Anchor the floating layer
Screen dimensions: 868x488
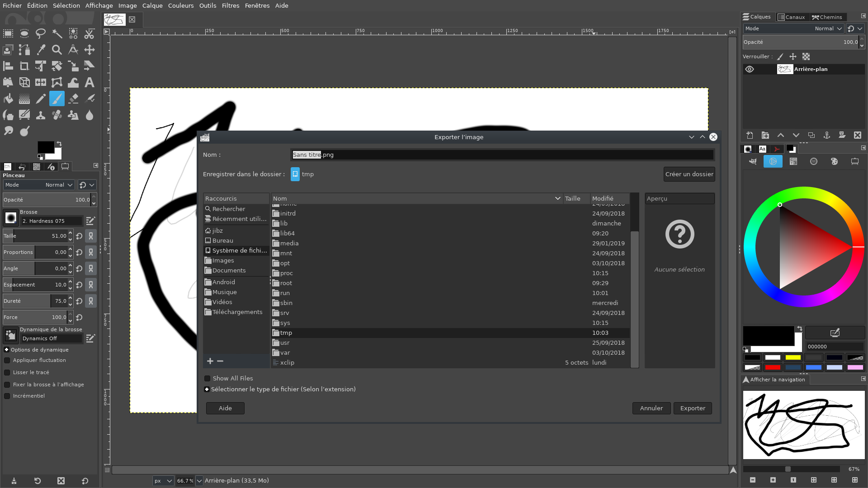coord(827,135)
